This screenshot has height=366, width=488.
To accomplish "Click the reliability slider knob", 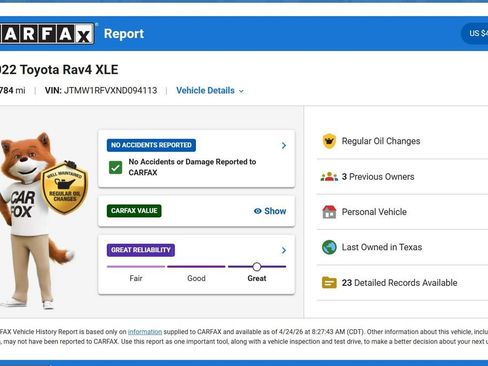I will [x=257, y=267].
